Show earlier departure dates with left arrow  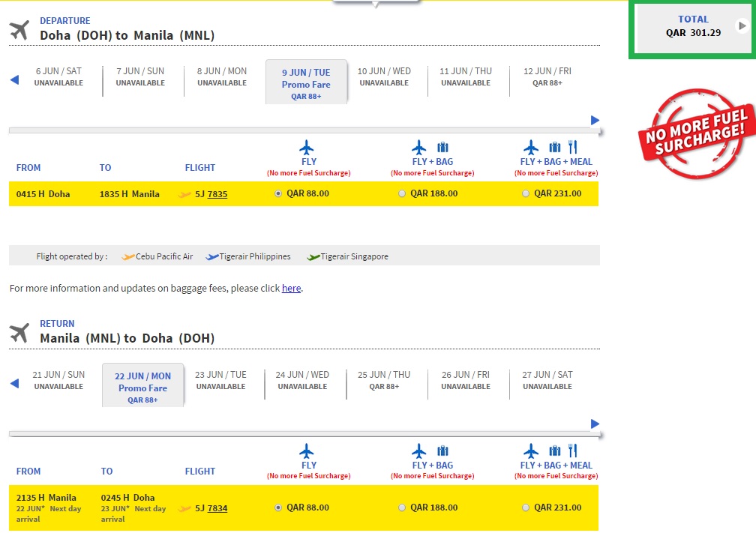pos(14,80)
